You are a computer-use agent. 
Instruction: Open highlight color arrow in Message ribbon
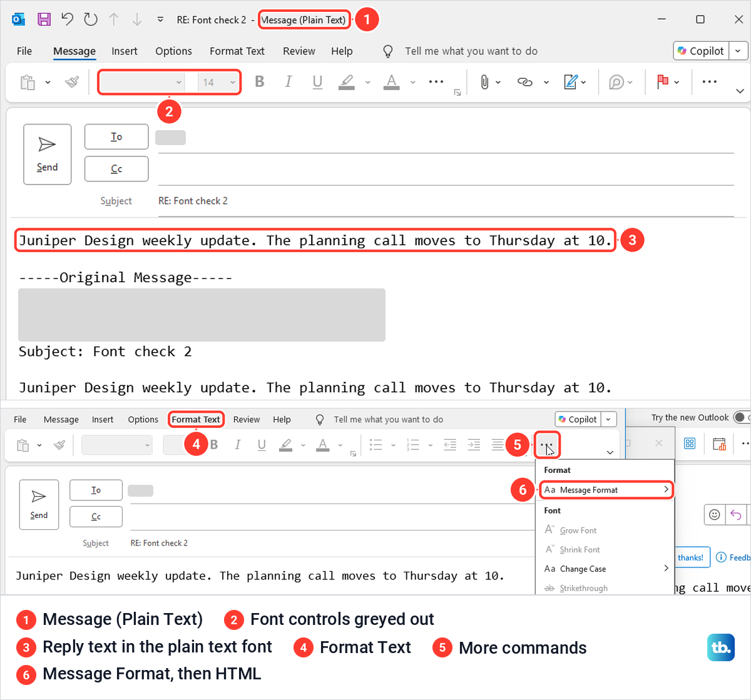point(367,82)
